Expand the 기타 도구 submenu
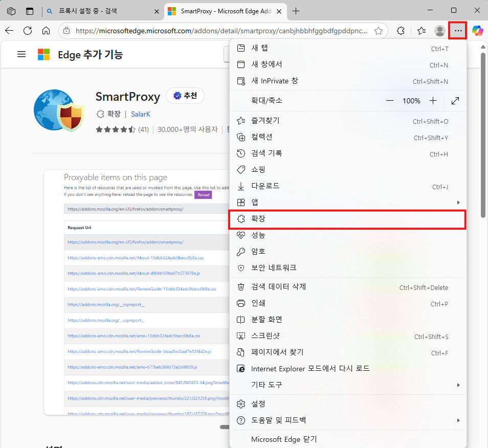 348,385
